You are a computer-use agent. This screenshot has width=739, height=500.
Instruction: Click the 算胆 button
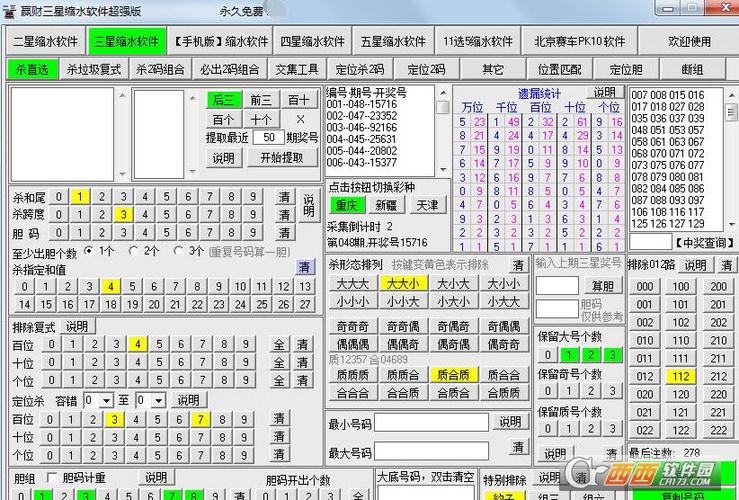(602, 285)
